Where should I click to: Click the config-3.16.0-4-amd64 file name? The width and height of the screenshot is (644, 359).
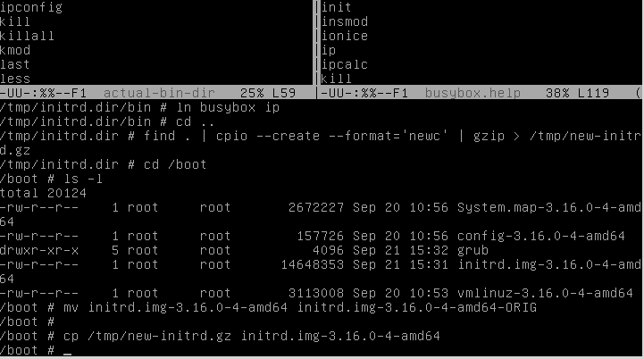[x=541, y=236]
